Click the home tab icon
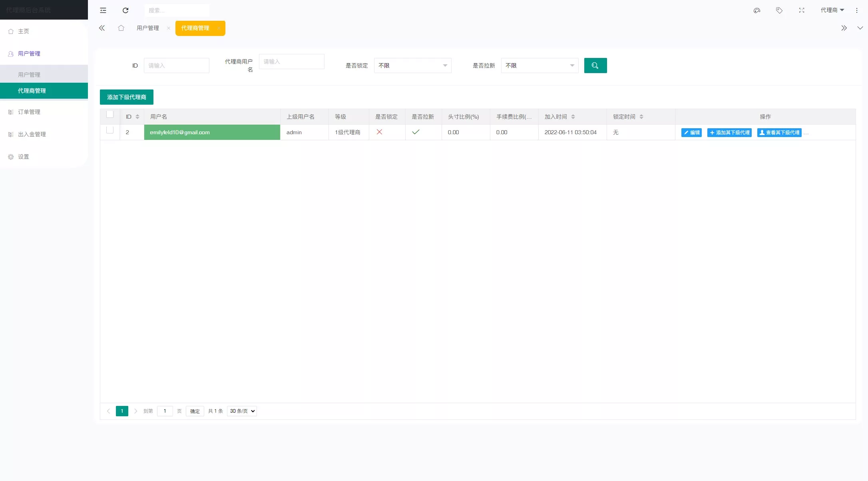This screenshot has height=481, width=868. tap(121, 28)
